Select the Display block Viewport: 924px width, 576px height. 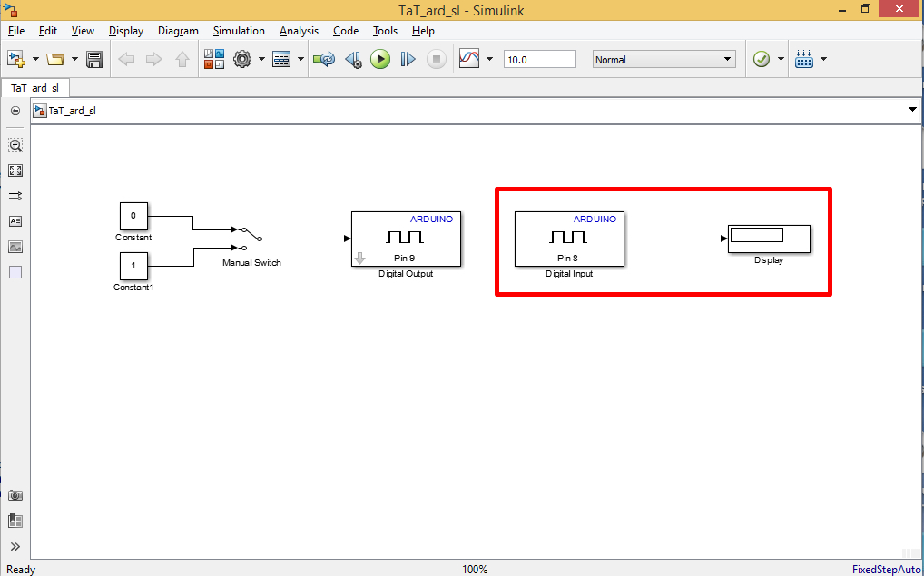point(769,239)
